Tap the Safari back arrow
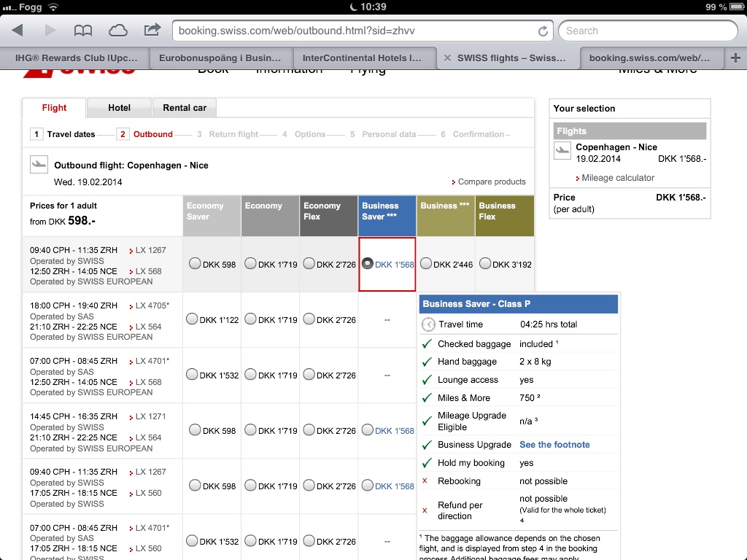 [x=18, y=31]
